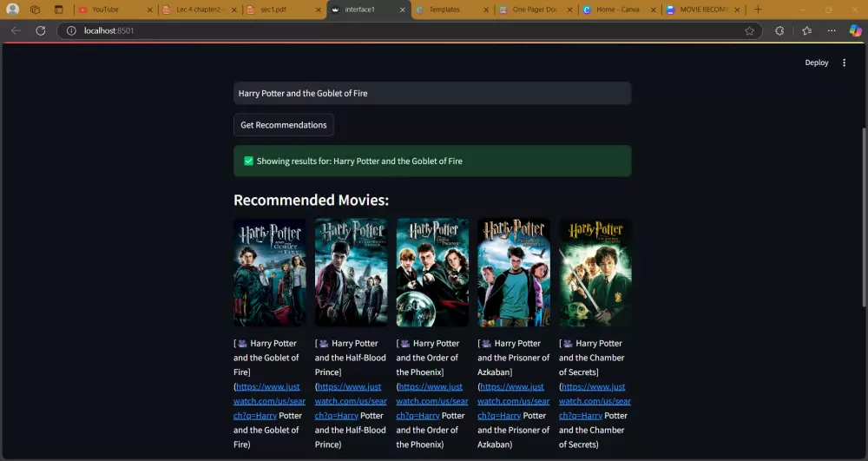Click the Half-Blood Prince poster
Image resolution: width=868 pixels, height=461 pixels.
click(x=351, y=273)
